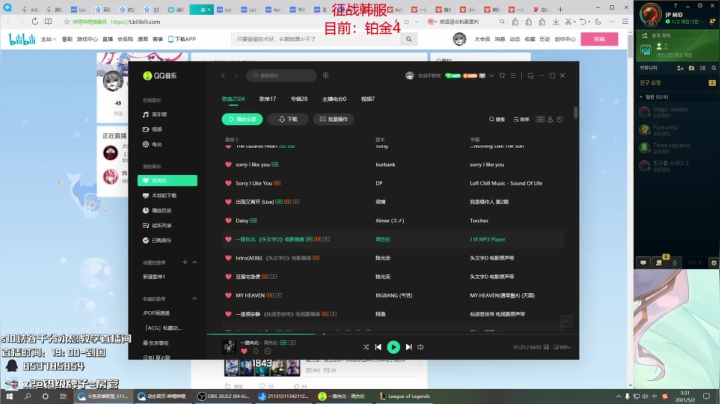Click the QQ Music logo
The image size is (720, 404).
point(159,76)
